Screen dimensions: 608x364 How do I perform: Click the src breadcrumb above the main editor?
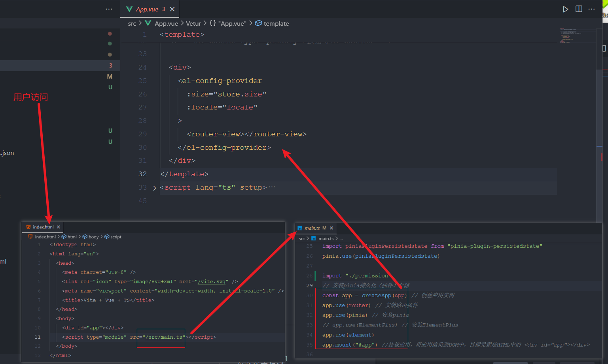coord(132,24)
